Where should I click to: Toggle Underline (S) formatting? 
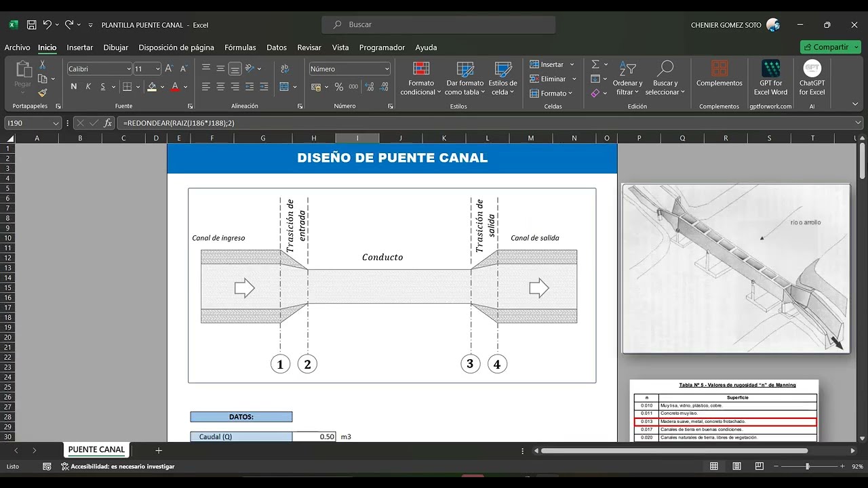pos(103,87)
